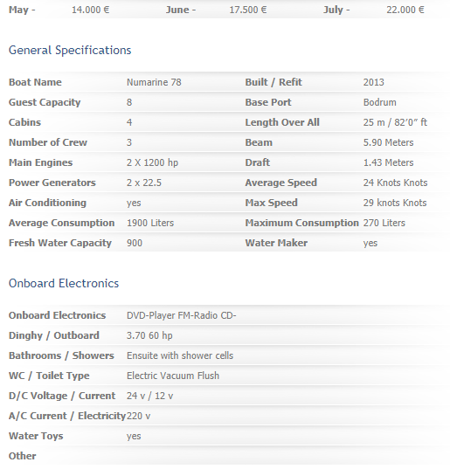Image resolution: width=450 pixels, height=476 pixels.
Task: Select the DVD-Player FM-Radio CD- text
Action: point(181,315)
